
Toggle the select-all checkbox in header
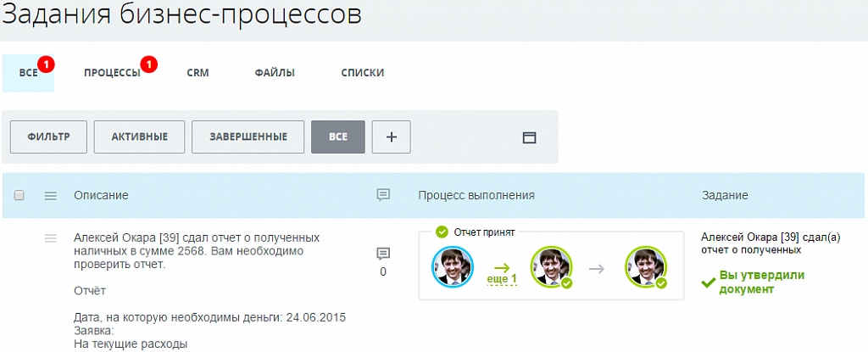pyautogui.click(x=19, y=196)
